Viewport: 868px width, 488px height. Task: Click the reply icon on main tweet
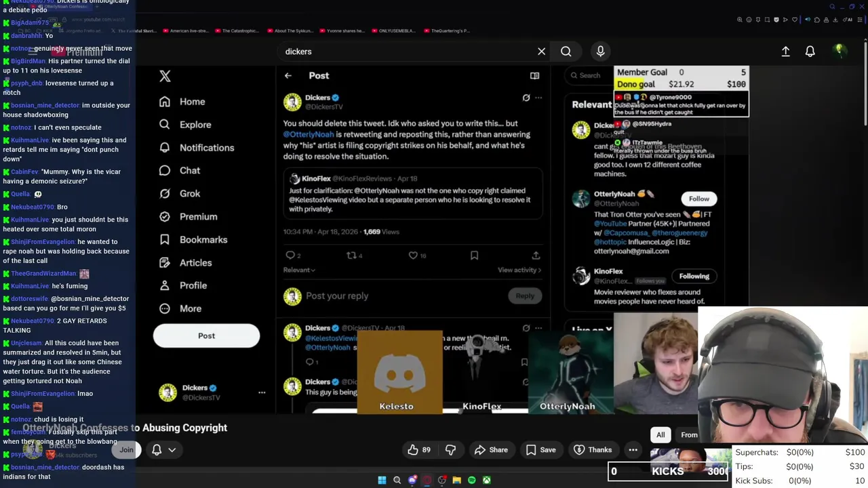(291, 256)
